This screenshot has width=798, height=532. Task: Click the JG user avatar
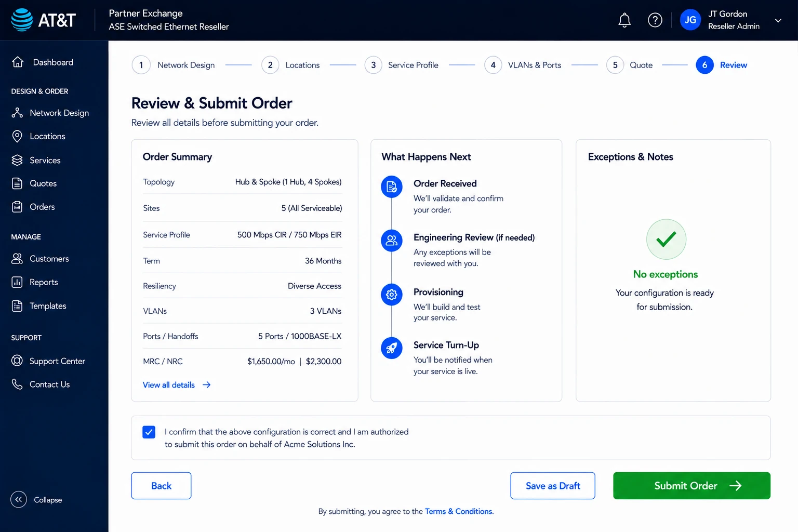point(690,20)
